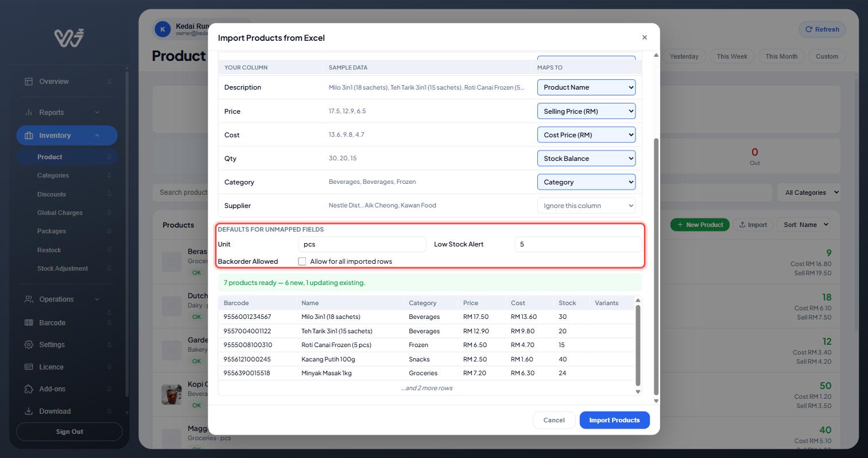Go to Packages in the sidebar
The image size is (868, 458).
pos(52,231)
